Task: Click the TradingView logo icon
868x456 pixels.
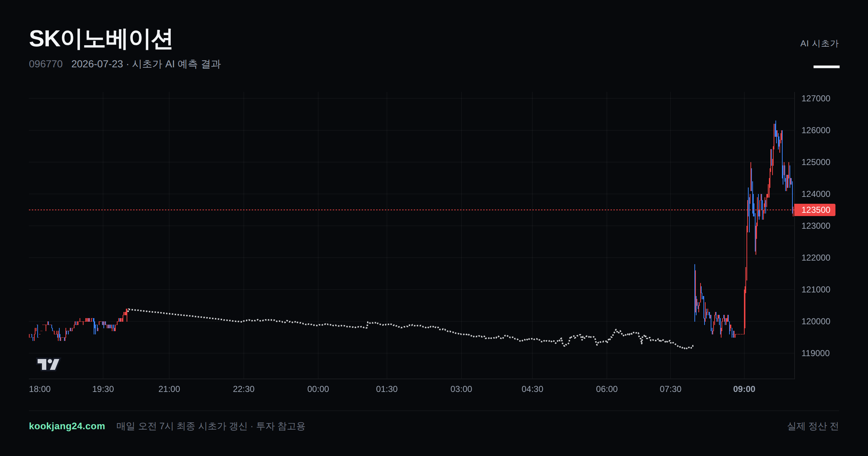Action: point(48,364)
